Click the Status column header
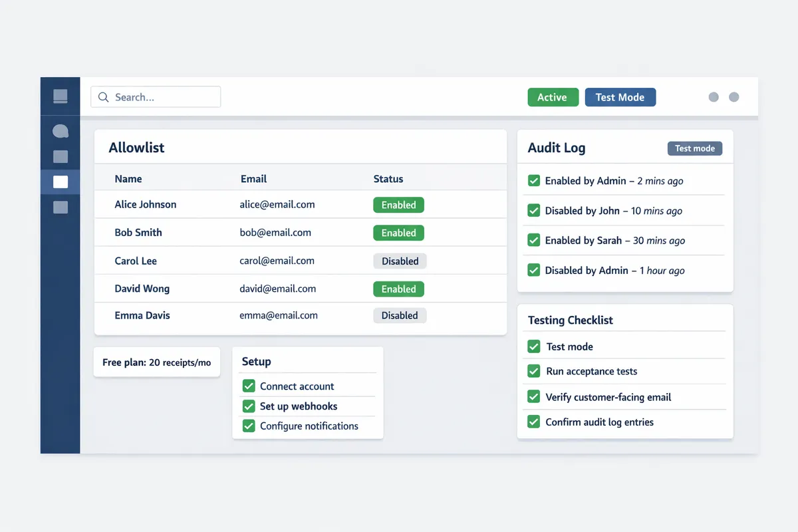The image size is (798, 532). click(x=388, y=179)
